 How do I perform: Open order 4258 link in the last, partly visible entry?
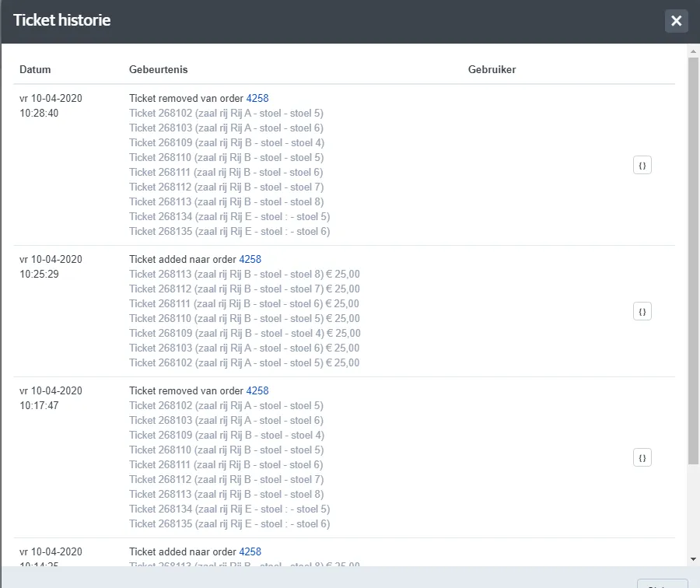click(250, 552)
